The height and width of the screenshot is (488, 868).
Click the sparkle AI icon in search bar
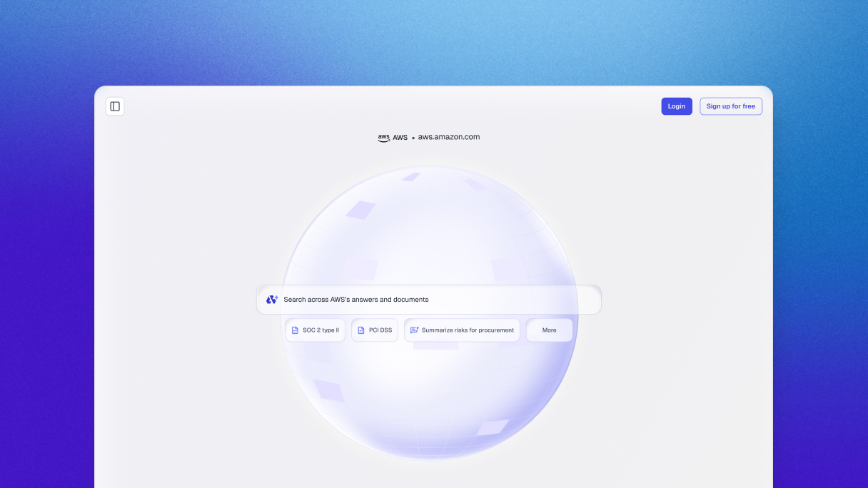coord(272,300)
